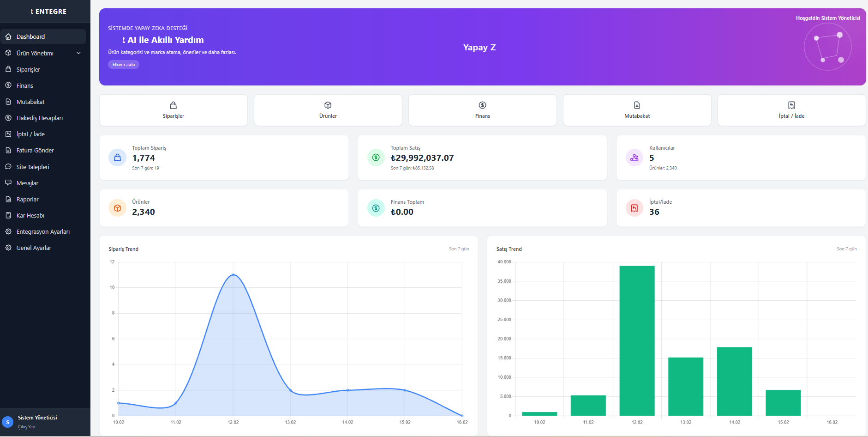Click the Entegrasyon Ayarları gear icon

pos(8,231)
